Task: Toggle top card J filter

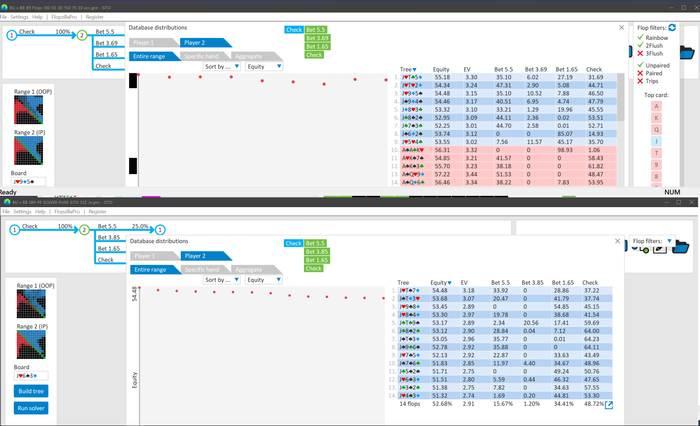Action: coord(656,142)
